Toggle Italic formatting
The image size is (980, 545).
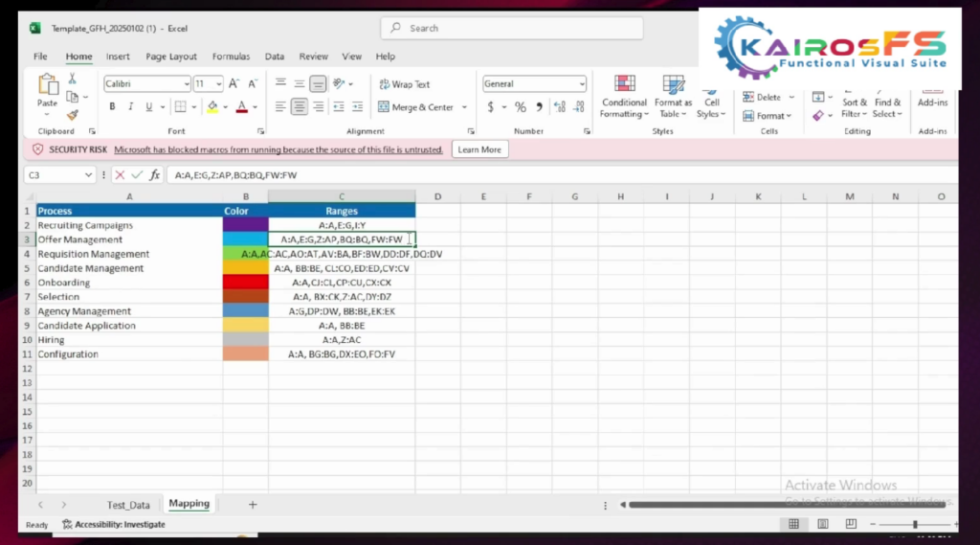(x=129, y=107)
